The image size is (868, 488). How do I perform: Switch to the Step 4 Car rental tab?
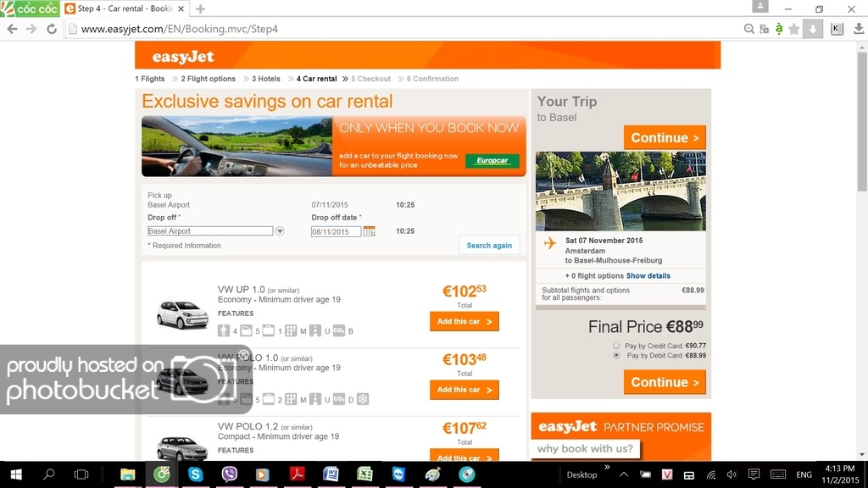click(125, 8)
